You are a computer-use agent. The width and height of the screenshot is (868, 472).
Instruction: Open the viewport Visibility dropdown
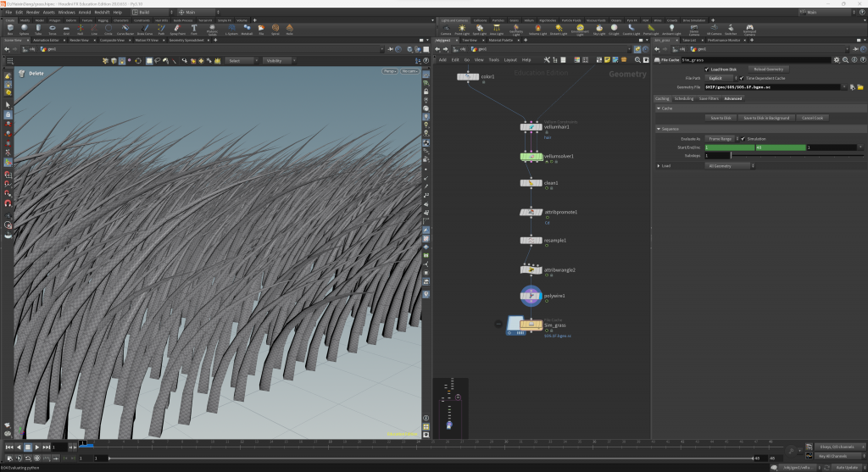tap(280, 61)
